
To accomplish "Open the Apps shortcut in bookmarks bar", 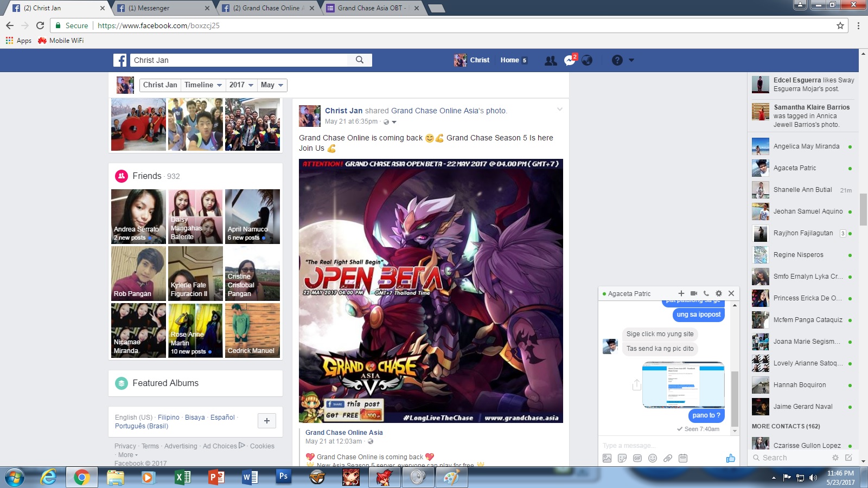I will point(18,41).
